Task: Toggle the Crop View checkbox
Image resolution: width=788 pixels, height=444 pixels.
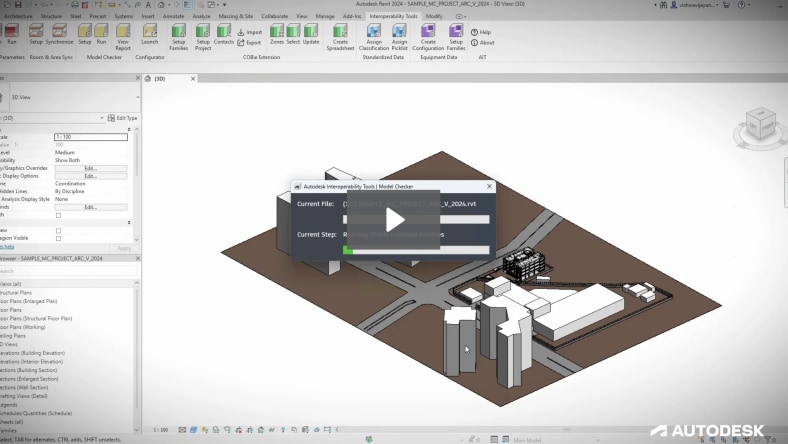Action: tap(58, 230)
